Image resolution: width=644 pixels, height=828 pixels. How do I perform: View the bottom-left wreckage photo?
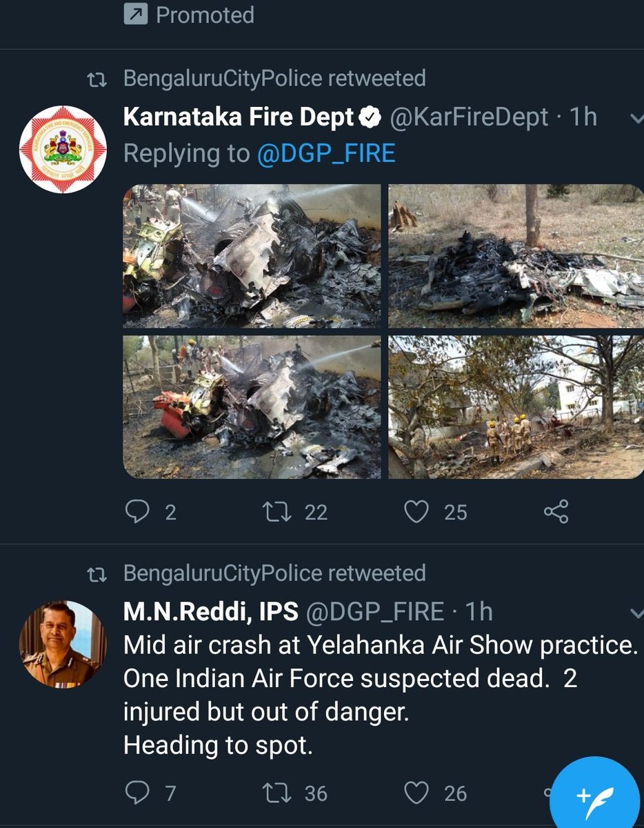tap(252, 407)
